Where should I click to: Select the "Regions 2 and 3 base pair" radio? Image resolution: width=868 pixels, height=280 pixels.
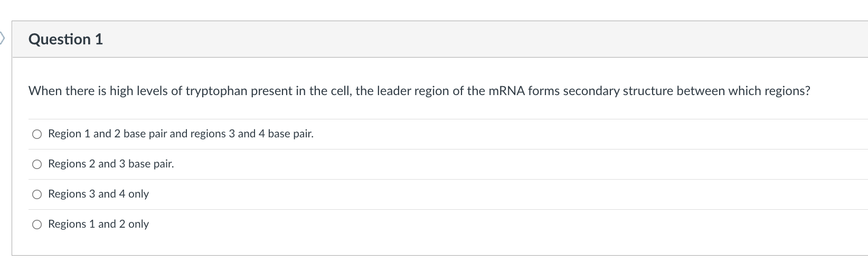tap(37, 164)
